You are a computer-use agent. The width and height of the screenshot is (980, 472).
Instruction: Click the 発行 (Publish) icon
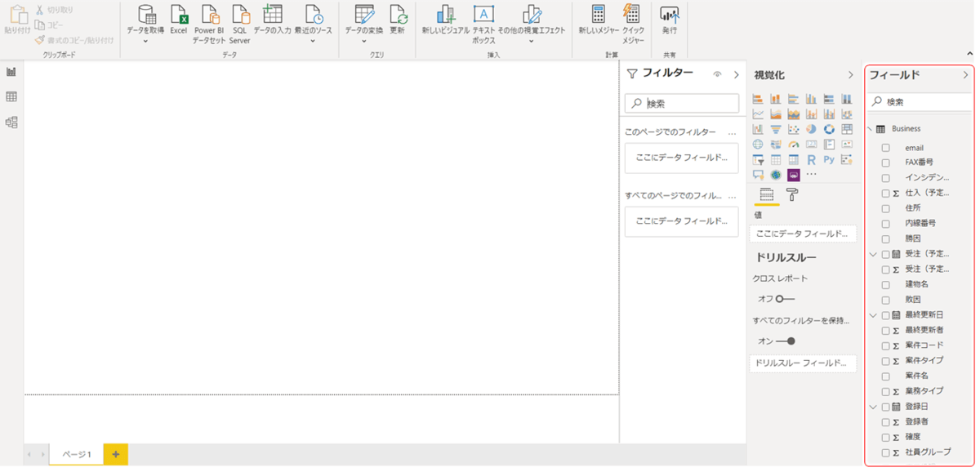[670, 20]
